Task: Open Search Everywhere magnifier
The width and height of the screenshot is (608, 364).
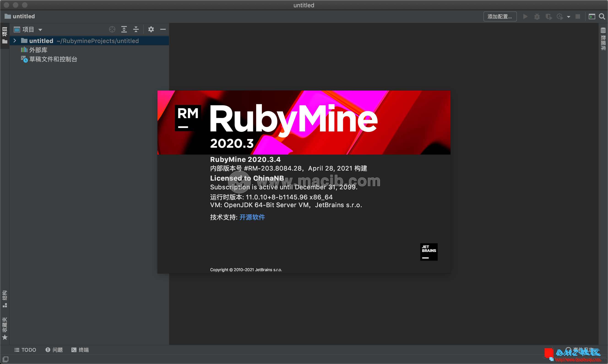Action: (x=602, y=16)
